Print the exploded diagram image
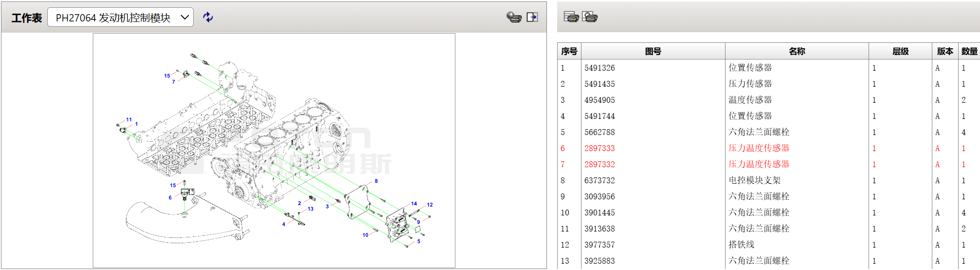Image resolution: width=980 pixels, height=270 pixels. point(513,18)
